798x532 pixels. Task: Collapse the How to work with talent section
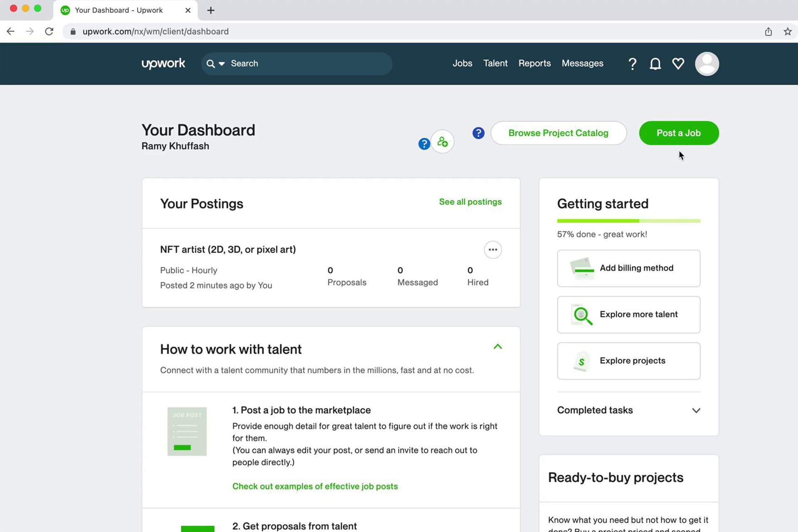[498, 346]
